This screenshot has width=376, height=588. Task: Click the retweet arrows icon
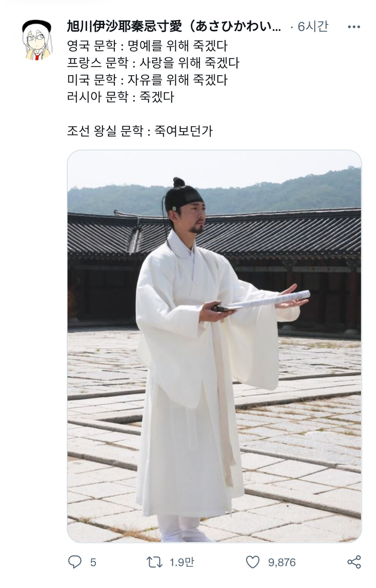coord(155,562)
